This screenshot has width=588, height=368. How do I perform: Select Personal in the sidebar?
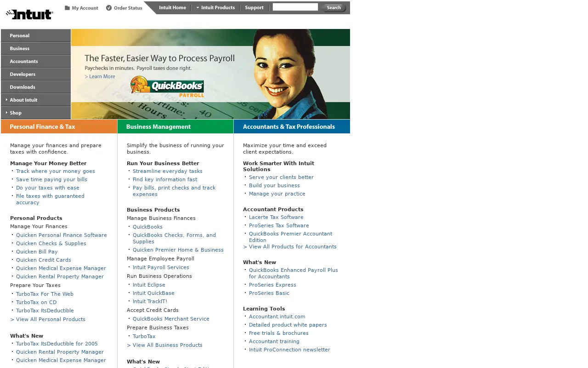pyautogui.click(x=36, y=35)
